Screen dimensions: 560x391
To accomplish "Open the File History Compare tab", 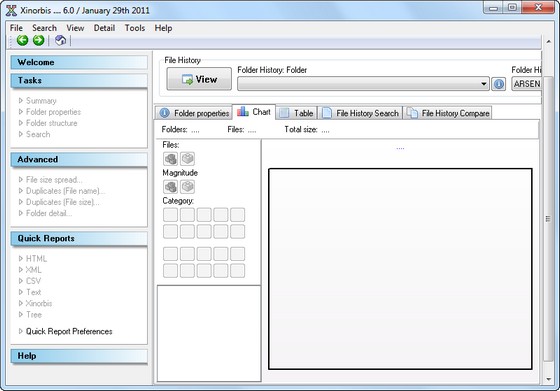I will tap(448, 113).
